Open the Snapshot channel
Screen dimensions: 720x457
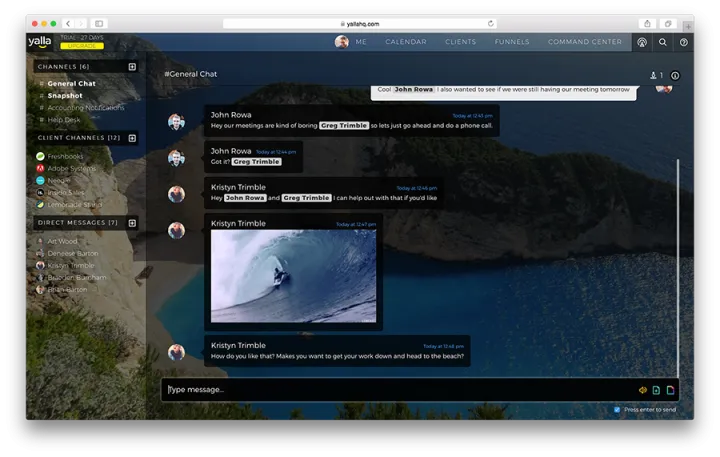tap(65, 96)
